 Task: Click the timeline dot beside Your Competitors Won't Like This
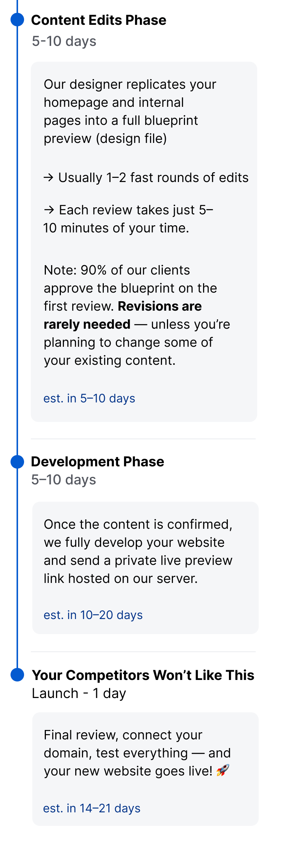[17, 675]
